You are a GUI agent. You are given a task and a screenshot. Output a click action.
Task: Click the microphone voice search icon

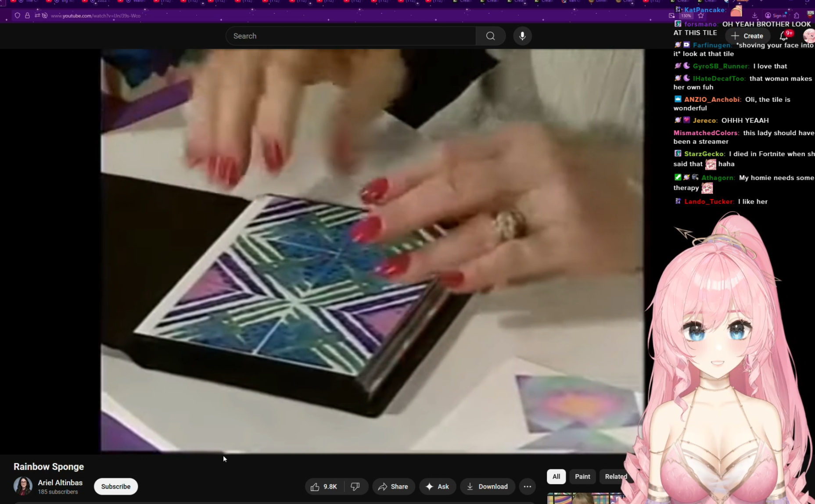pos(522,36)
